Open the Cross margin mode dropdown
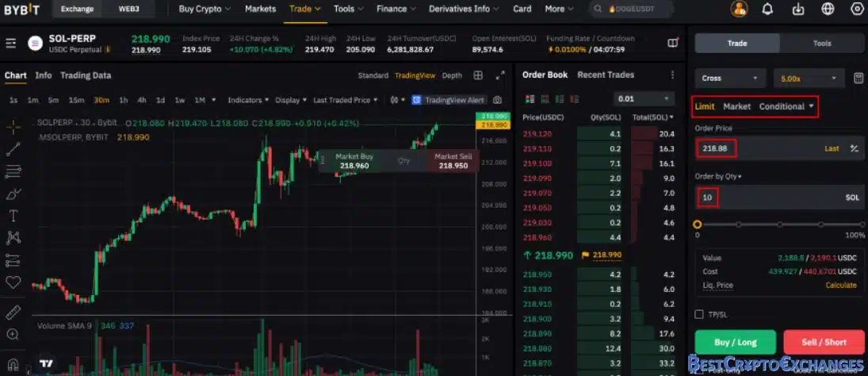This screenshot has width=868, height=376. click(x=730, y=78)
